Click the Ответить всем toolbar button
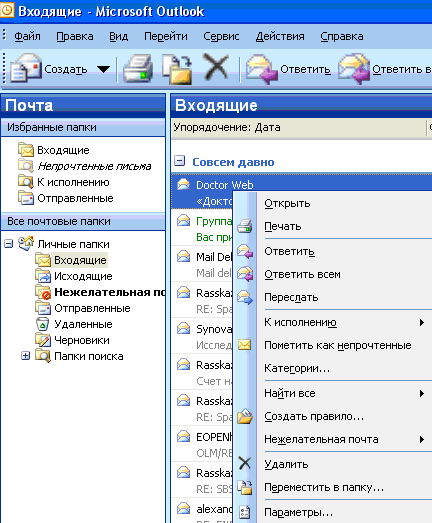 coord(385,69)
